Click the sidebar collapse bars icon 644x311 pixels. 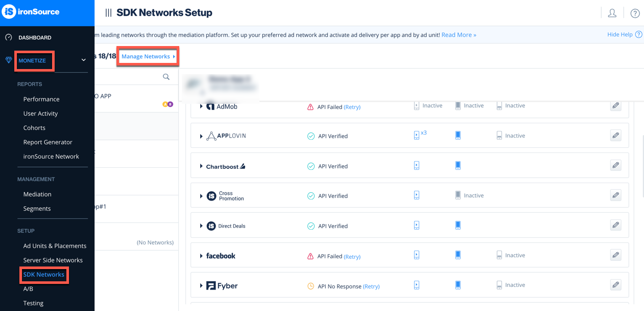[108, 13]
